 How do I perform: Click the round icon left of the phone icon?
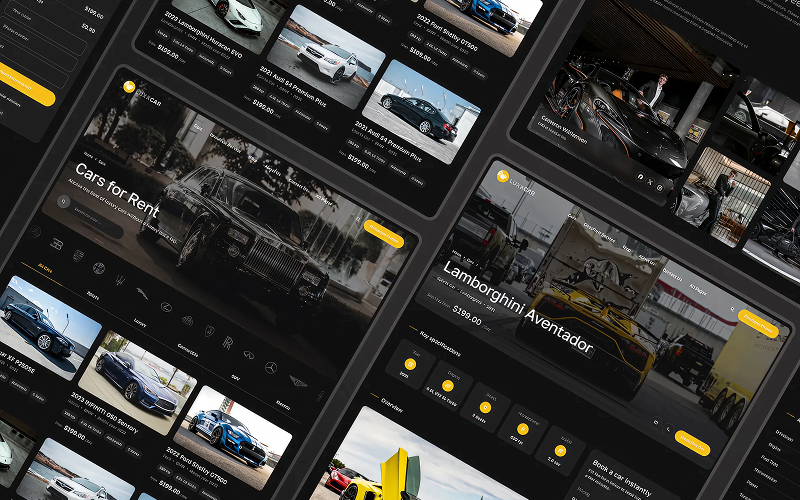656,422
